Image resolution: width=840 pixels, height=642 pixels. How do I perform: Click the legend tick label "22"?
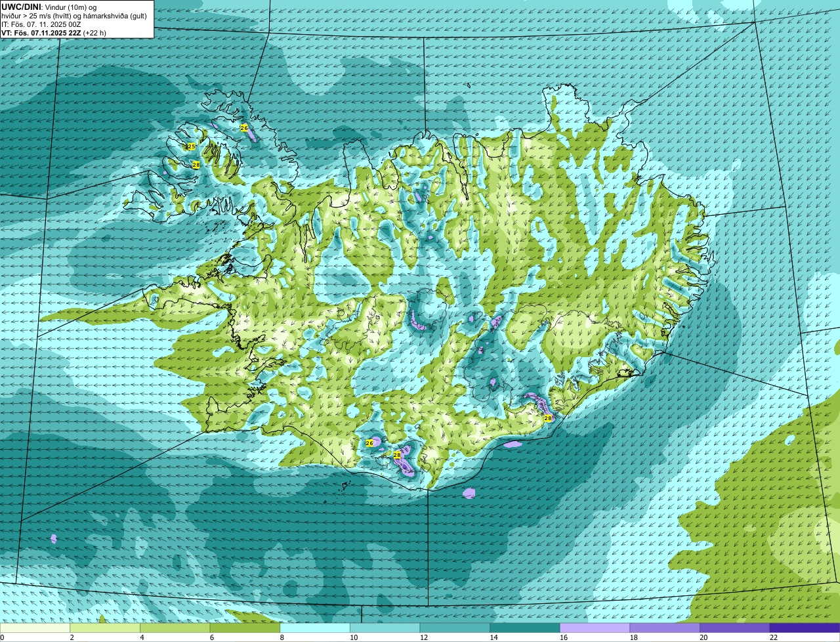[773, 637]
